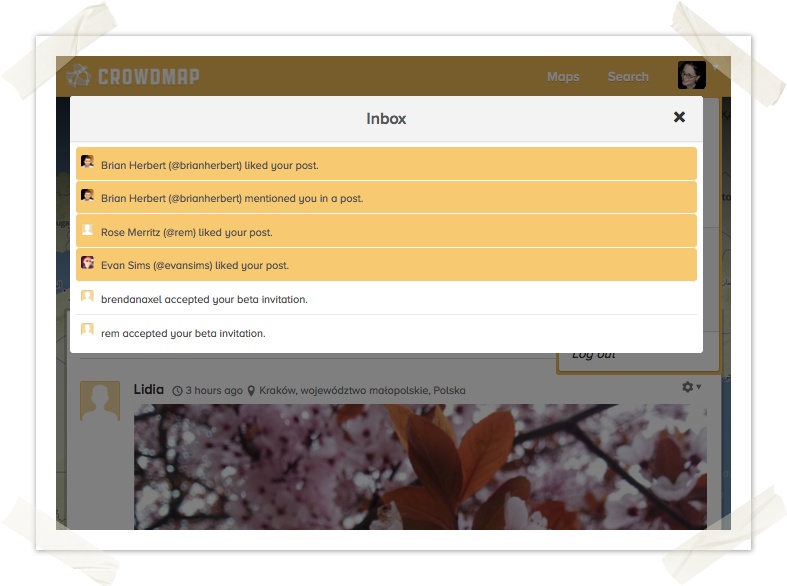This screenshot has height=586, width=787.
Task: Click the user profile avatar in header
Action: [691, 75]
